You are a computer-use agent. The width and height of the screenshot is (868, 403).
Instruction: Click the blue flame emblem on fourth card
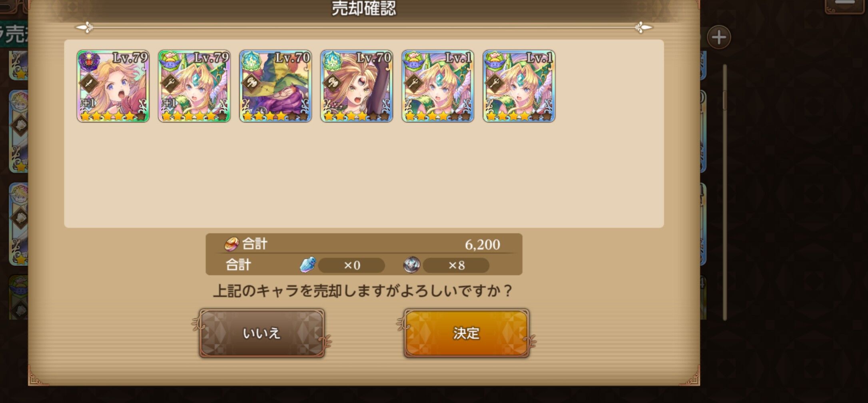point(332,61)
